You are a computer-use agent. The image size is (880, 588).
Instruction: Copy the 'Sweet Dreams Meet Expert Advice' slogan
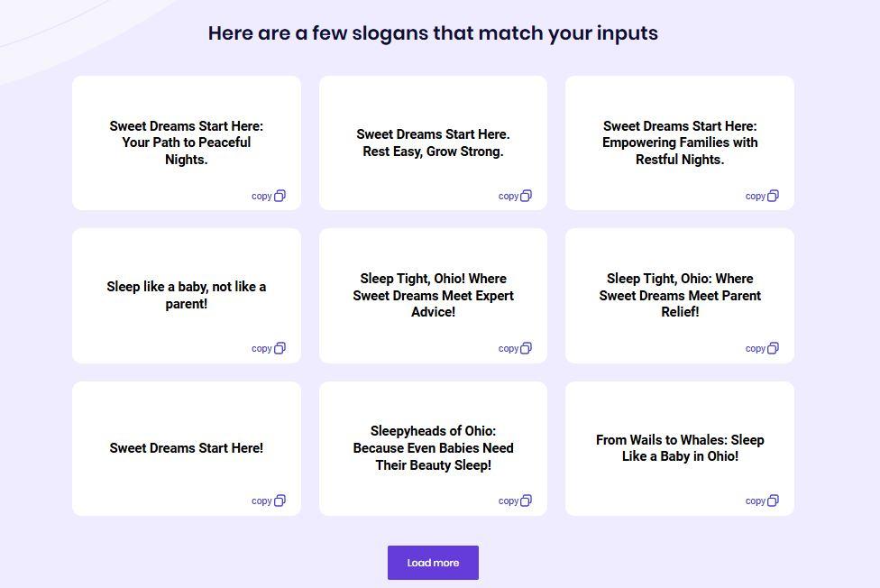click(515, 348)
